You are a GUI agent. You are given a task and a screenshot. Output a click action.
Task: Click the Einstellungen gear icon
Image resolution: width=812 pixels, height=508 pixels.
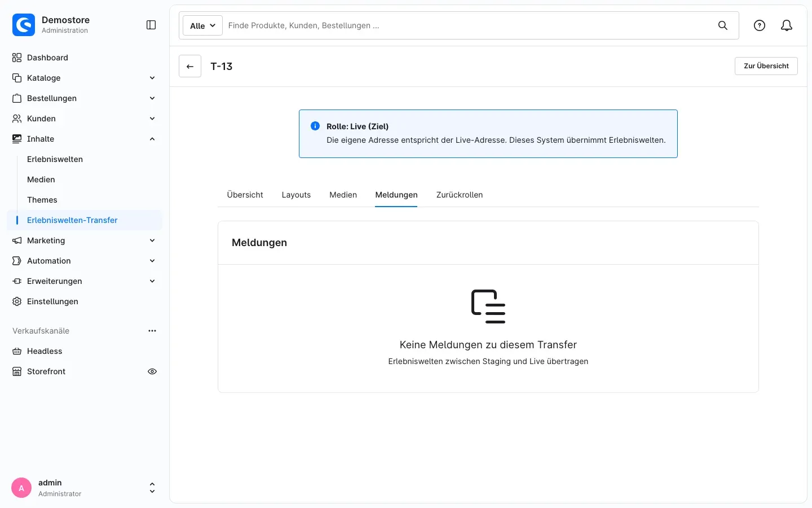[17, 301]
